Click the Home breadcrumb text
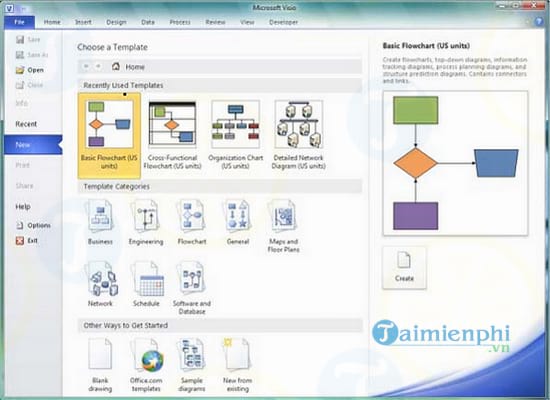This screenshot has height=400, width=550. (x=135, y=67)
